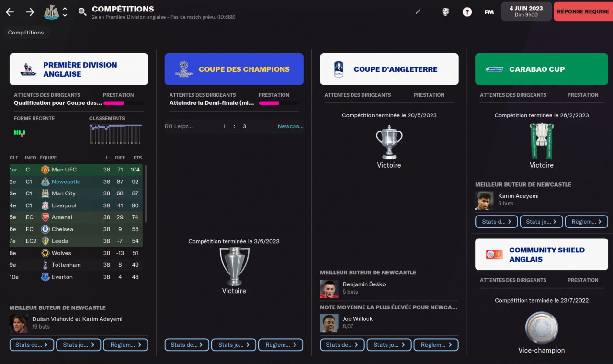The height and width of the screenshot is (364, 613).
Task: Click the Premier League prestation pink bar
Action: (x=114, y=103)
